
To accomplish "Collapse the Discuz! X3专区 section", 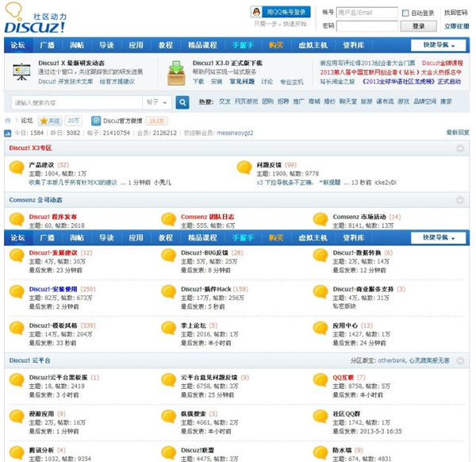I will tap(460, 148).
